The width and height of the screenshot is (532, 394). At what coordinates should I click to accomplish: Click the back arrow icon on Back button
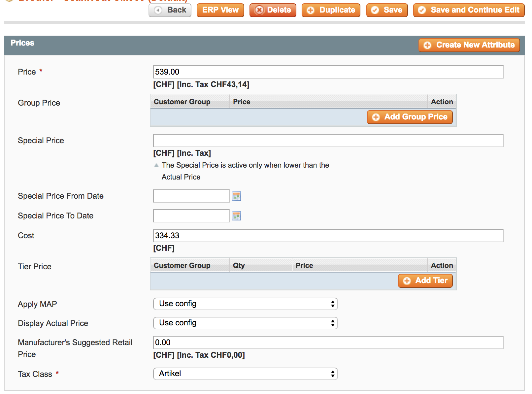point(158,10)
